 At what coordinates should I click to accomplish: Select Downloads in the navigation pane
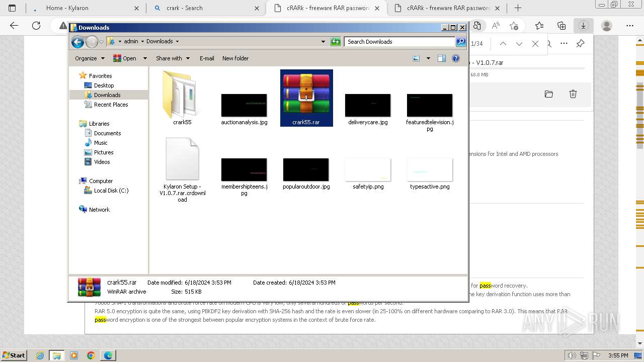(107, 95)
